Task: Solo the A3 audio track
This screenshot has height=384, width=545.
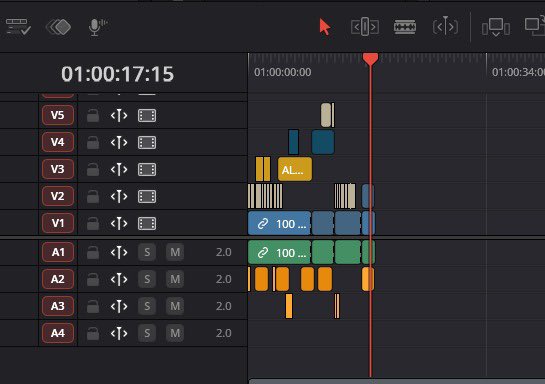Action: point(147,306)
